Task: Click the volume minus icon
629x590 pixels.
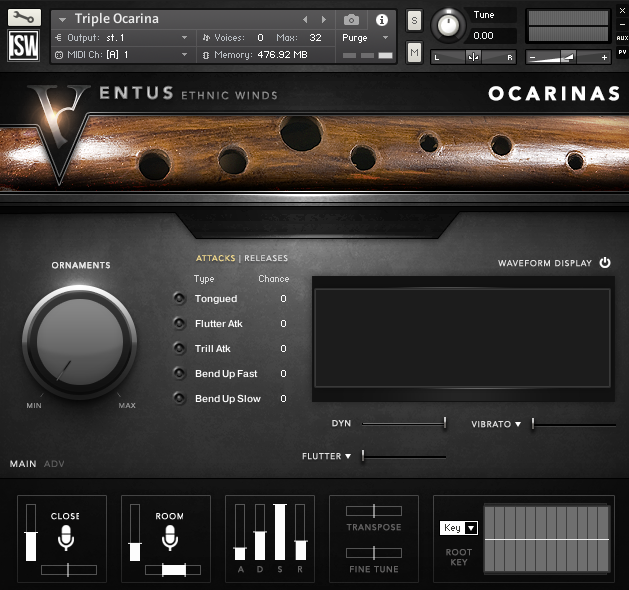Action: (x=532, y=58)
